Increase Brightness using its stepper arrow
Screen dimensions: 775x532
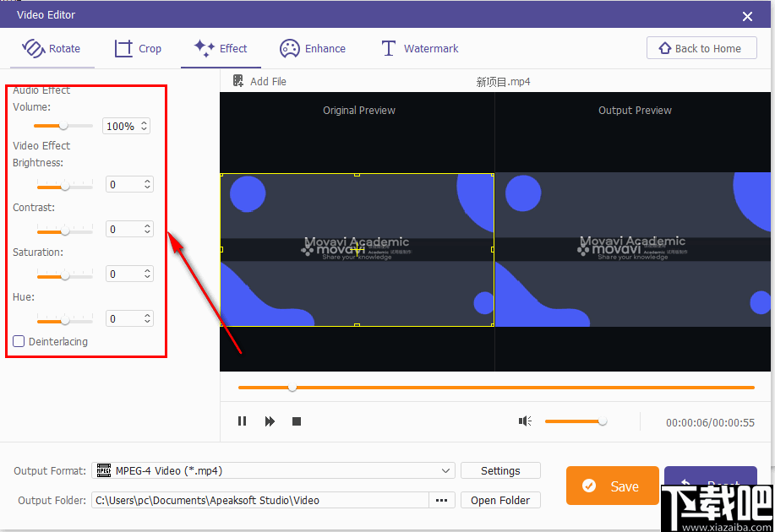pos(148,180)
